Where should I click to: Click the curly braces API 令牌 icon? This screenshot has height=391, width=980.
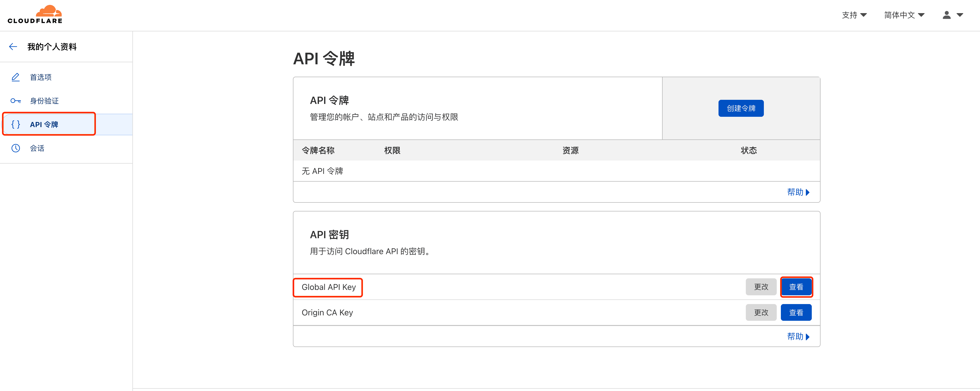pos(16,124)
